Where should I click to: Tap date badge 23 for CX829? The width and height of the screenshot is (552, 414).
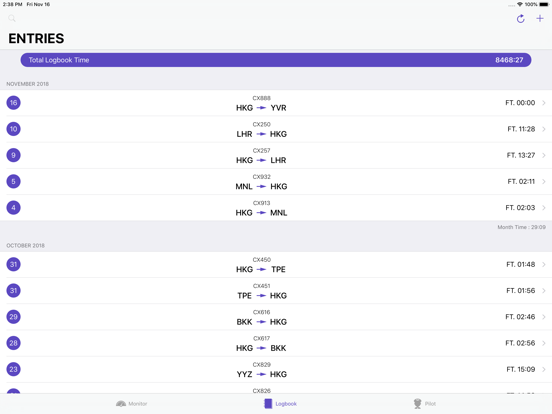pyautogui.click(x=13, y=369)
